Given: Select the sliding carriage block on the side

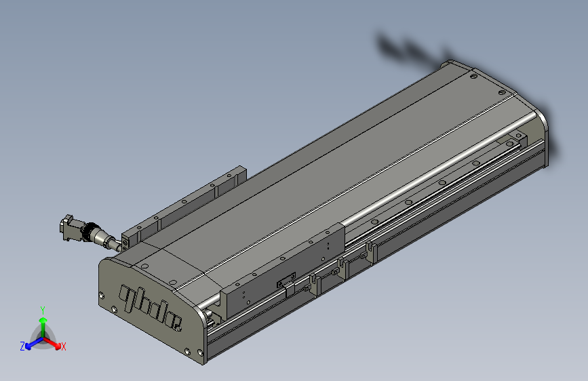Looking at the screenshot, I should click(283, 270).
